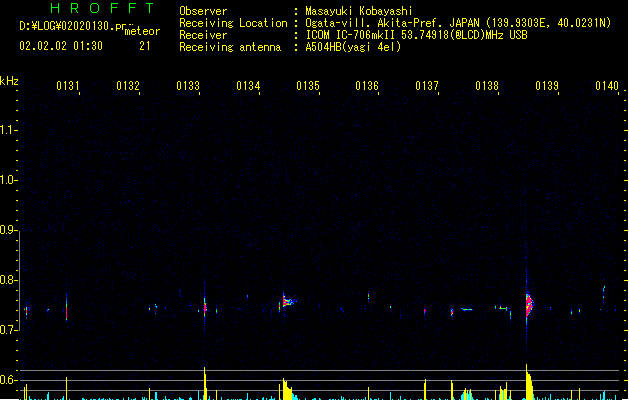
Task: Click the 0136 time marker
Action: pos(367,86)
